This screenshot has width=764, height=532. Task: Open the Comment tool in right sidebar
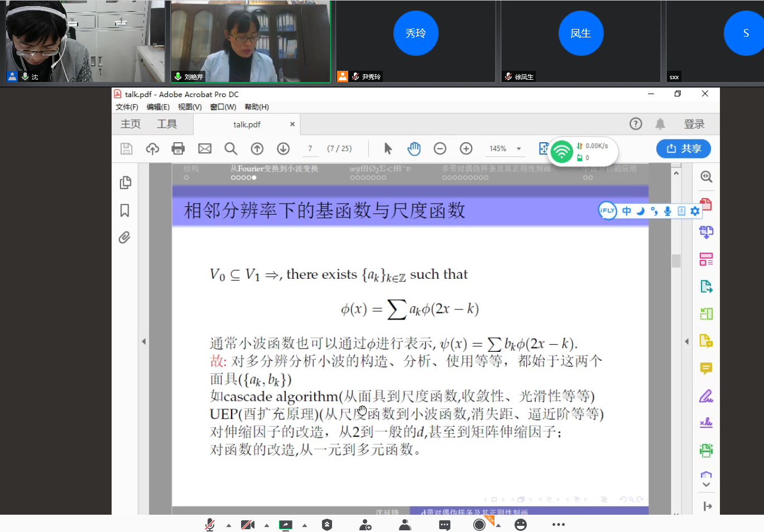tap(705, 369)
